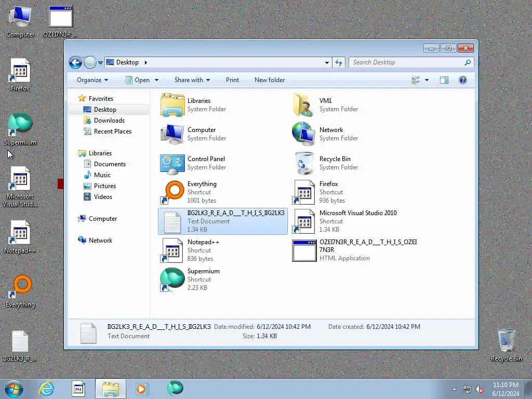The image size is (532, 399).
Task: Select Libraries in navigation pane
Action: (x=100, y=153)
